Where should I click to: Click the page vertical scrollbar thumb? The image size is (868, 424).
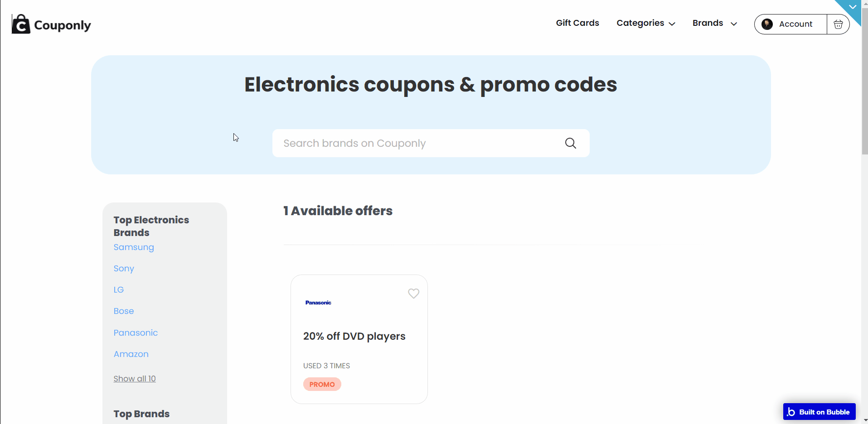pos(864,82)
